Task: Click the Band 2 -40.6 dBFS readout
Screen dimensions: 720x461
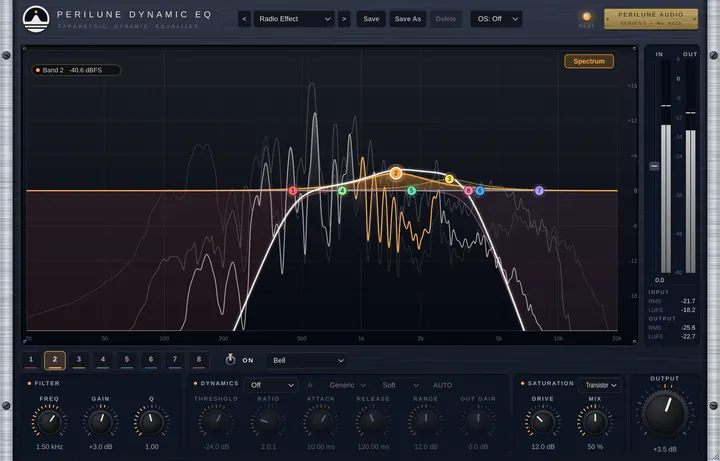Action: [x=76, y=70]
